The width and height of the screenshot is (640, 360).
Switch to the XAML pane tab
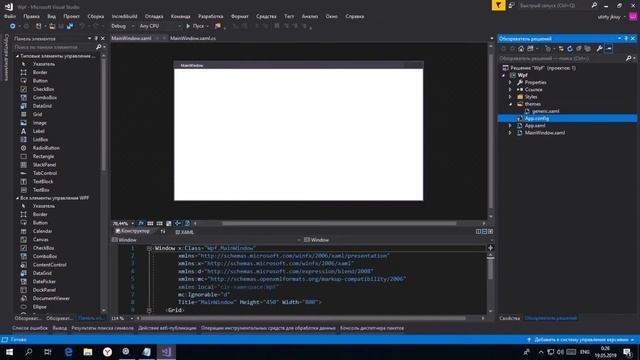[184, 232]
